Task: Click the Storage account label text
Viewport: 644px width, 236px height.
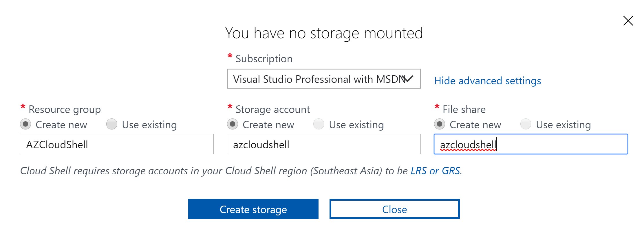Action: click(x=272, y=109)
